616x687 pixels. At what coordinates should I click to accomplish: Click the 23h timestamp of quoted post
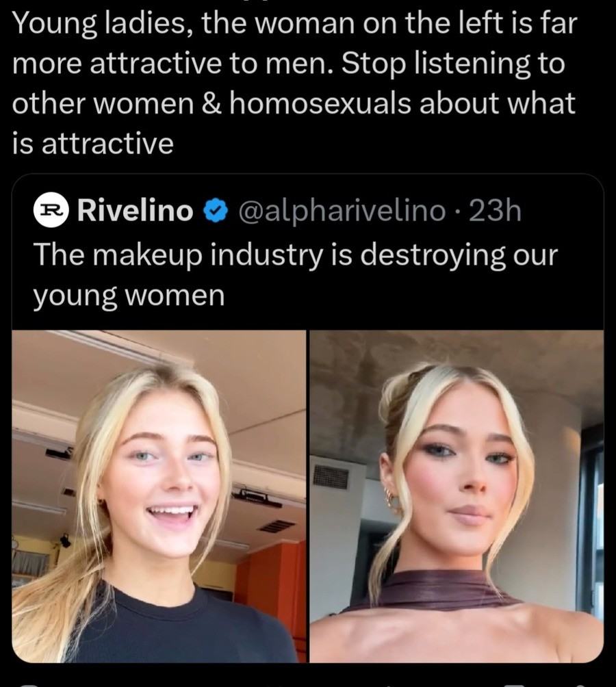click(x=495, y=211)
